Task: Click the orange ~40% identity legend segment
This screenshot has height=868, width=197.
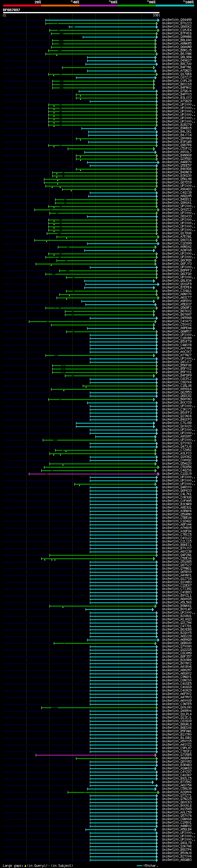Action: point(60,6)
